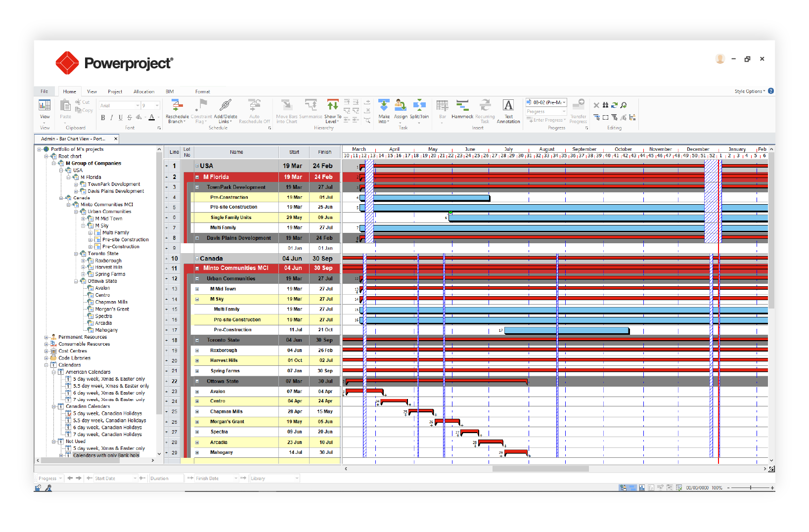Open the View icon in the ribbon
Screen dimensions: 809x532
click(45, 105)
